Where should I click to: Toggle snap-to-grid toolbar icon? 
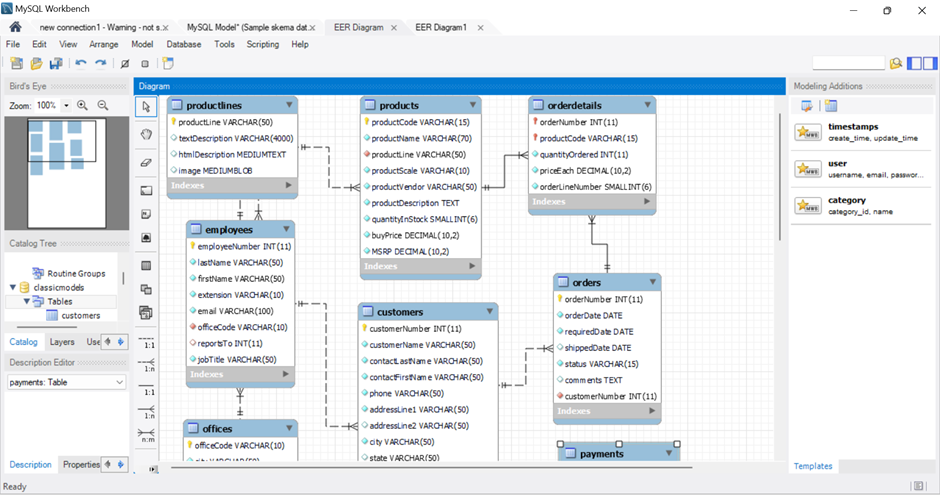tap(145, 64)
